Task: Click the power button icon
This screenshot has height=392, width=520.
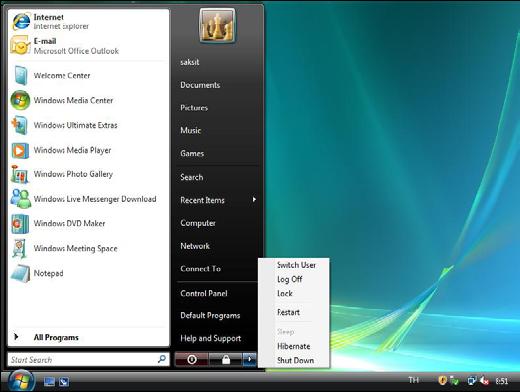Action: tap(192, 359)
